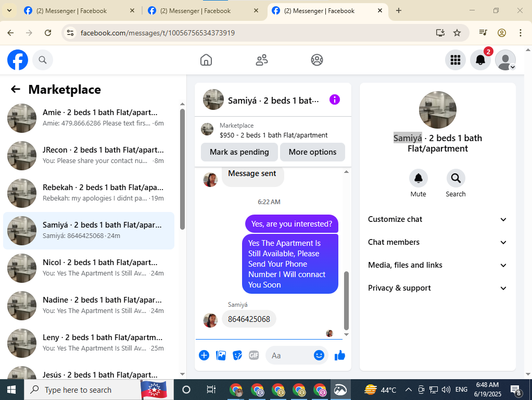This screenshot has height=400, width=532.
Task: Open the Chrome three-dot menu
Action: [x=521, y=33]
